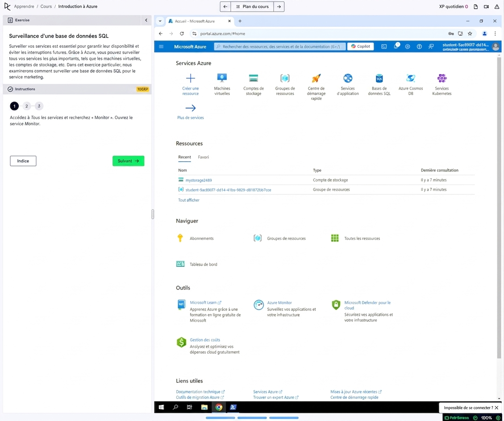Screen dimensions: 504x421
Task: Open File Explorer from taskbar
Action: point(204,407)
